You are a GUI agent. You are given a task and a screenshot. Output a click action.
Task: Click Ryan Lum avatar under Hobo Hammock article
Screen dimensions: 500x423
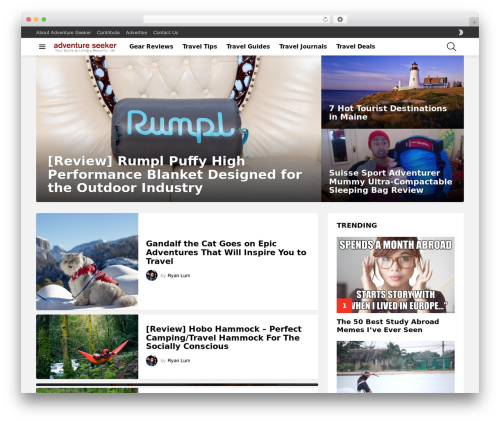point(152,360)
